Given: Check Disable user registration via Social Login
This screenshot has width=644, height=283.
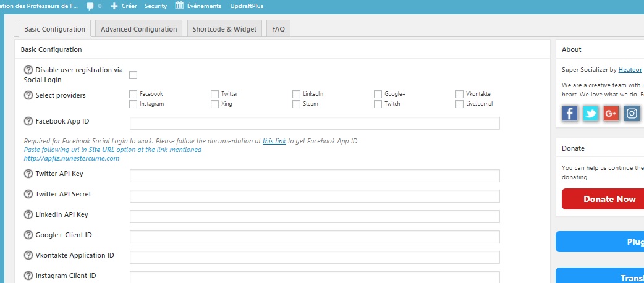Looking at the screenshot, I should click(x=133, y=75).
